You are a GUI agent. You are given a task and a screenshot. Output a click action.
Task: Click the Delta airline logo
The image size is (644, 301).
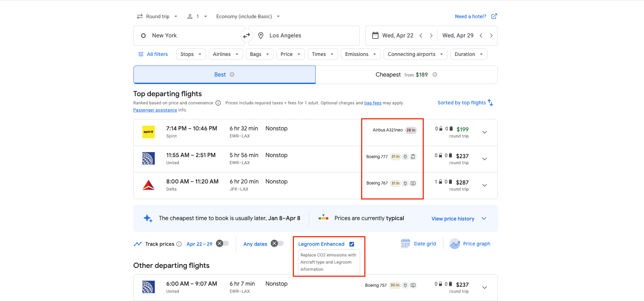(x=148, y=185)
